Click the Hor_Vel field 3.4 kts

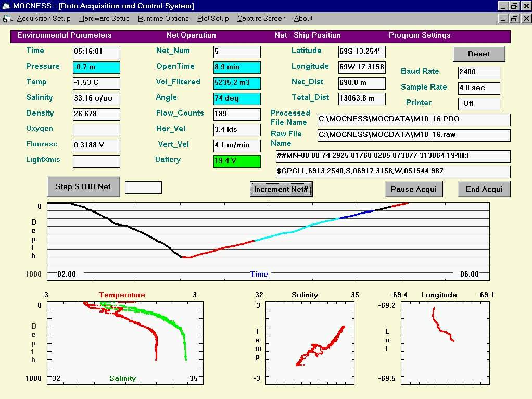click(x=237, y=130)
